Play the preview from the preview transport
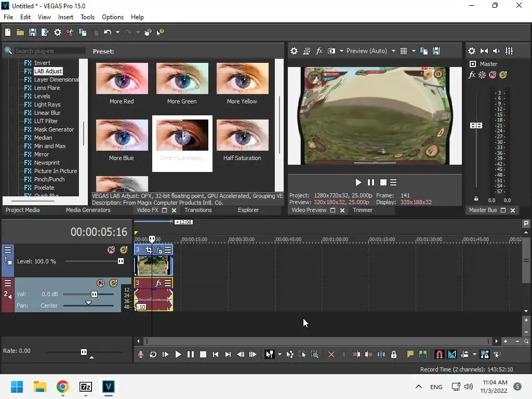Image resolution: width=532 pixels, height=399 pixels. pos(358,182)
